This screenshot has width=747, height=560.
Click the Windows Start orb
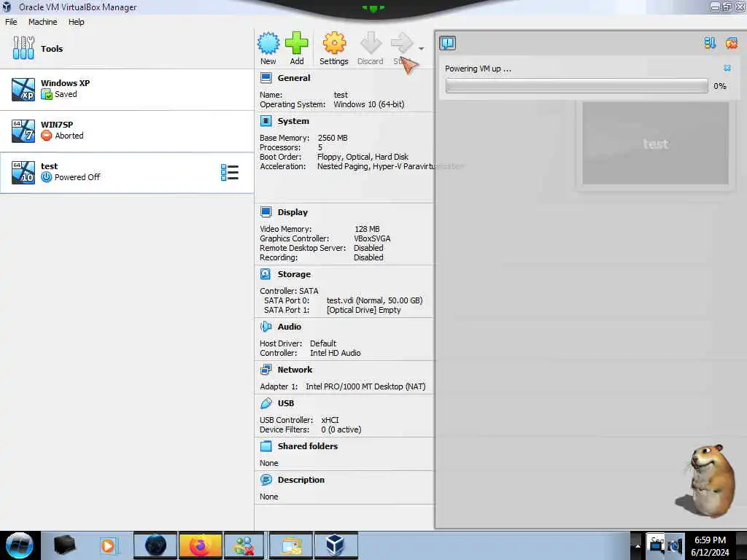tap(20, 545)
